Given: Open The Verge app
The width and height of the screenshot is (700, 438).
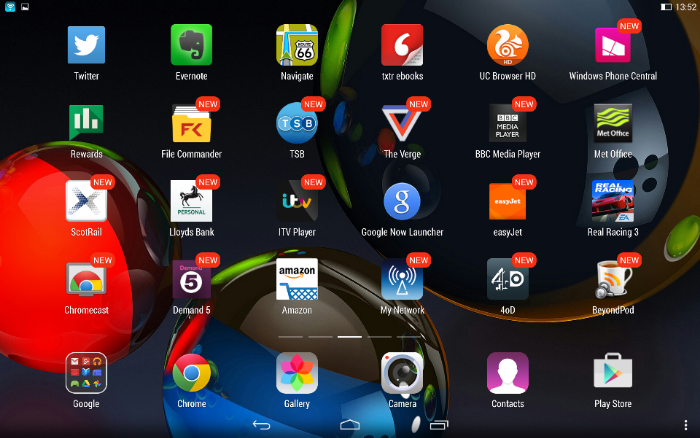Looking at the screenshot, I should click(402, 123).
